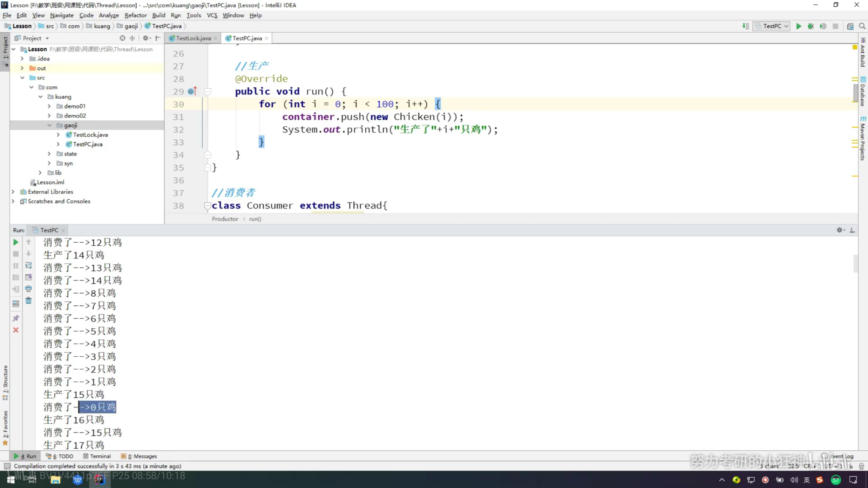Open Project panel settings gear
The width and height of the screenshot is (868, 488).
(147, 38)
